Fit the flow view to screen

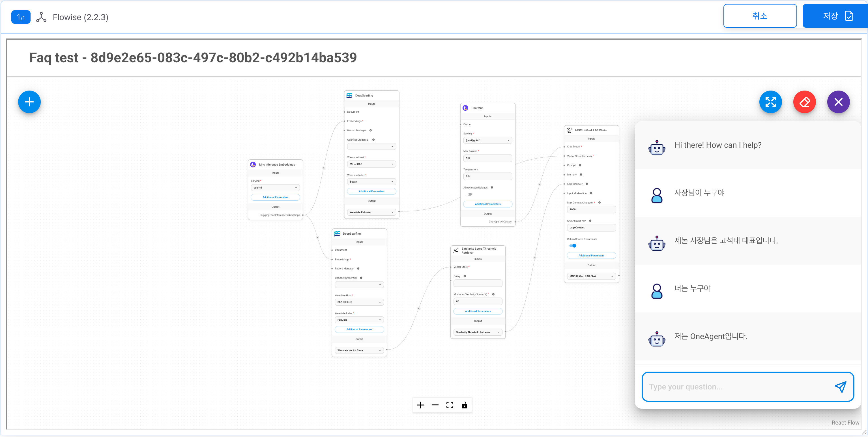450,405
